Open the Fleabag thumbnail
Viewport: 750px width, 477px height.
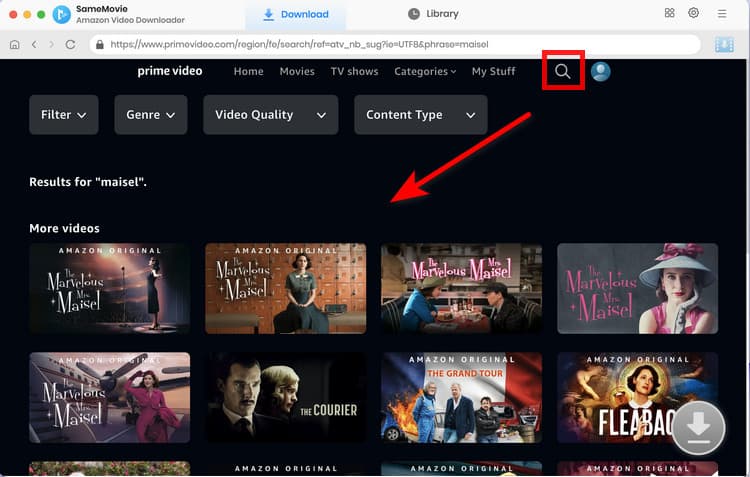[638, 398]
